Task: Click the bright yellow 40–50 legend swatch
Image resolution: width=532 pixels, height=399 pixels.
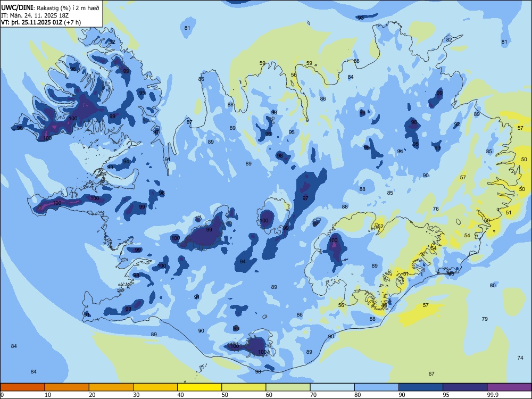Action: click(x=199, y=387)
